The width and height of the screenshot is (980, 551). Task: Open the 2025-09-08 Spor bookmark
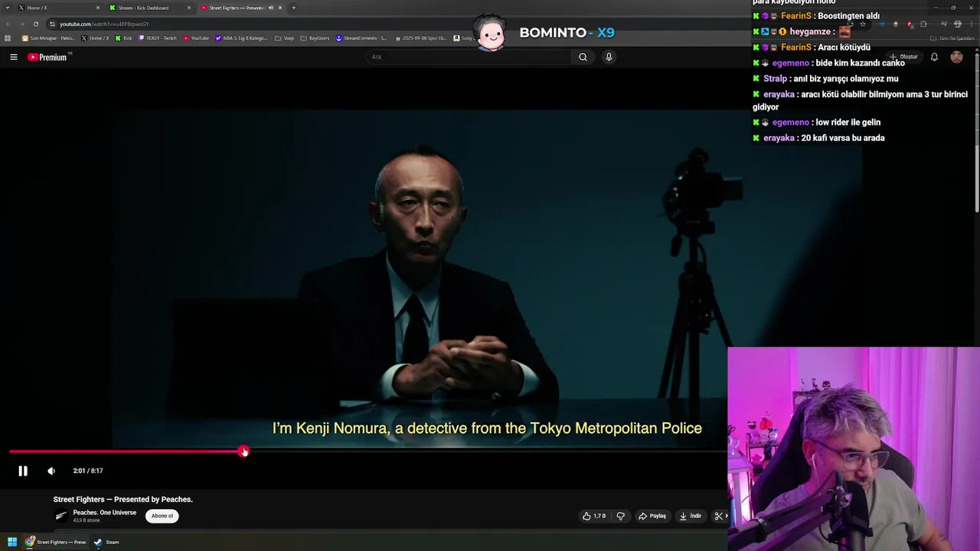coord(420,37)
